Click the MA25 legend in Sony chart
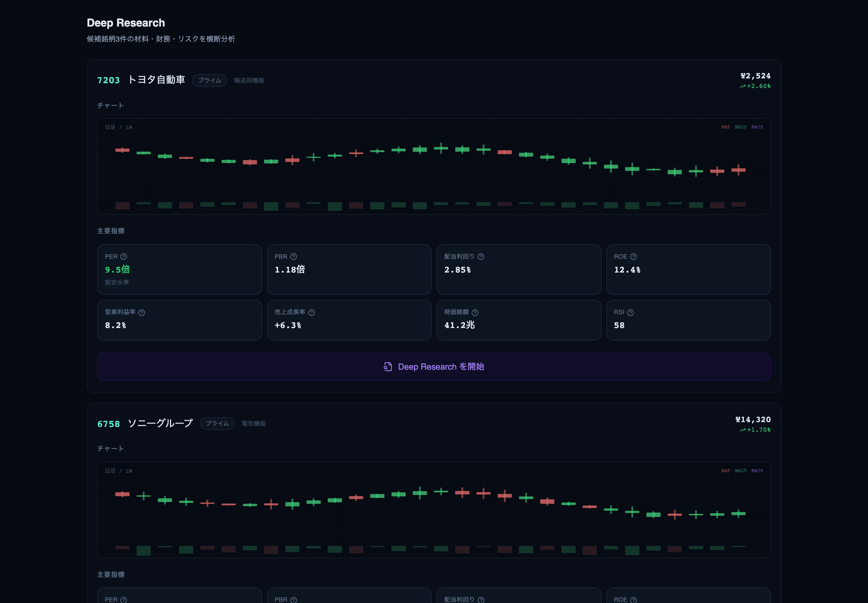This screenshot has width=868, height=603. point(741,471)
